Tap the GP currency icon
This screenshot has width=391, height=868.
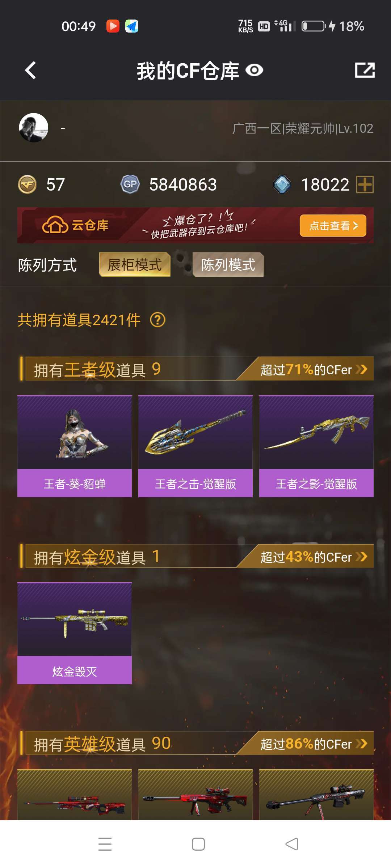tap(130, 184)
